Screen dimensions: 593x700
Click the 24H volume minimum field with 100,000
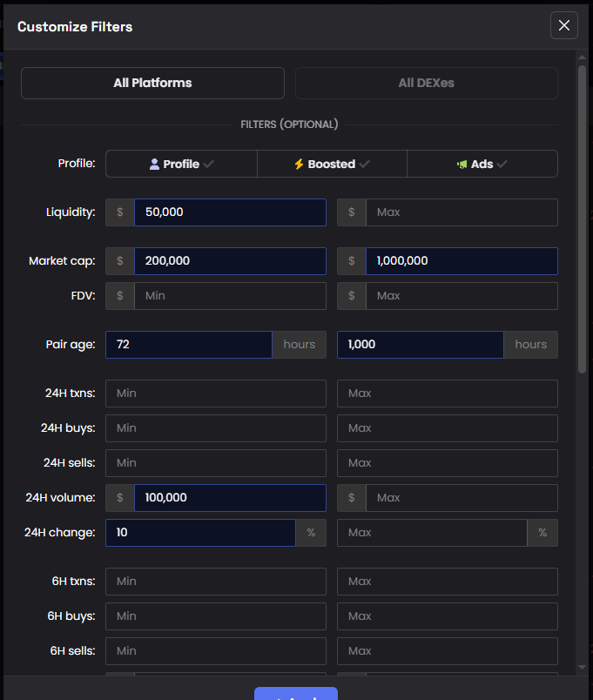click(x=230, y=498)
